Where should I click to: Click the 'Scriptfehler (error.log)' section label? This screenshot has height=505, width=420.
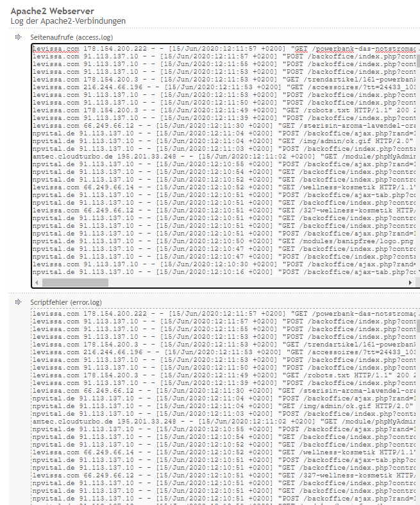[x=66, y=302]
